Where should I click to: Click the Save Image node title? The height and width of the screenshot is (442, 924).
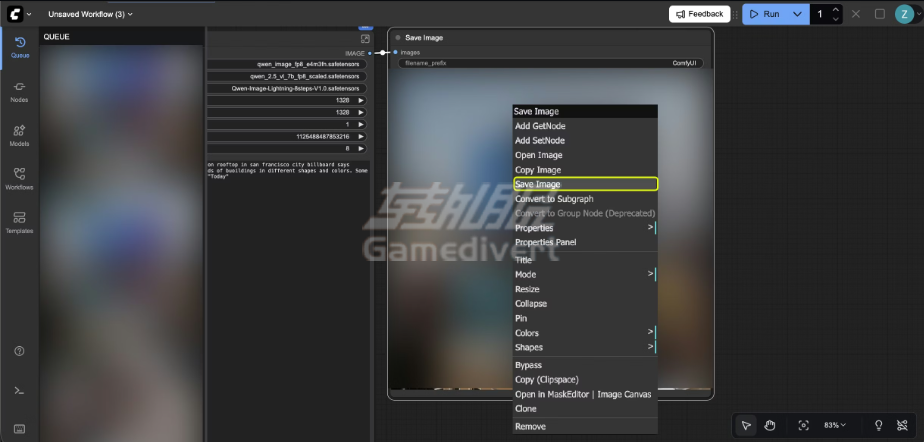pyautogui.click(x=424, y=38)
